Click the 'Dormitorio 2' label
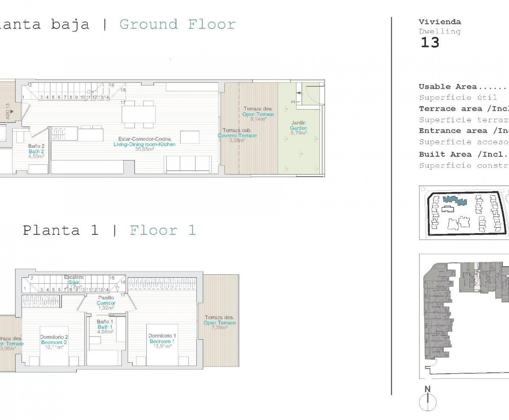The width and height of the screenshot is (509, 420). coord(54,337)
